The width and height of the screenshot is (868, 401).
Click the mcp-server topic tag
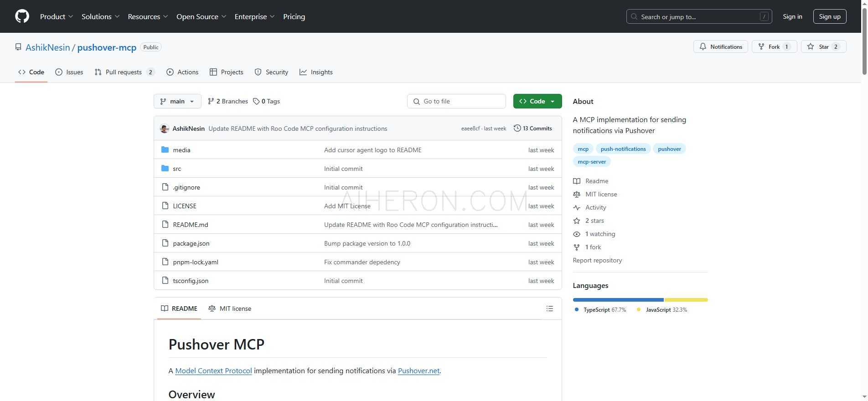592,161
